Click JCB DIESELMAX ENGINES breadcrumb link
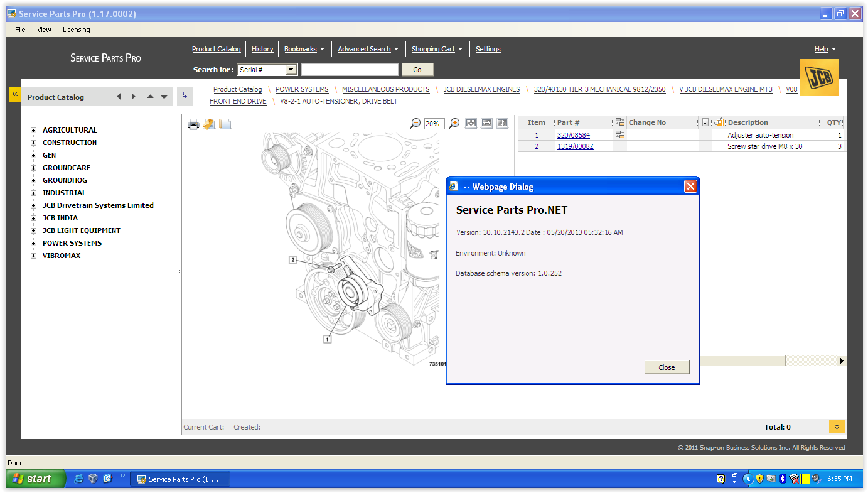The image size is (868, 493). click(x=482, y=89)
